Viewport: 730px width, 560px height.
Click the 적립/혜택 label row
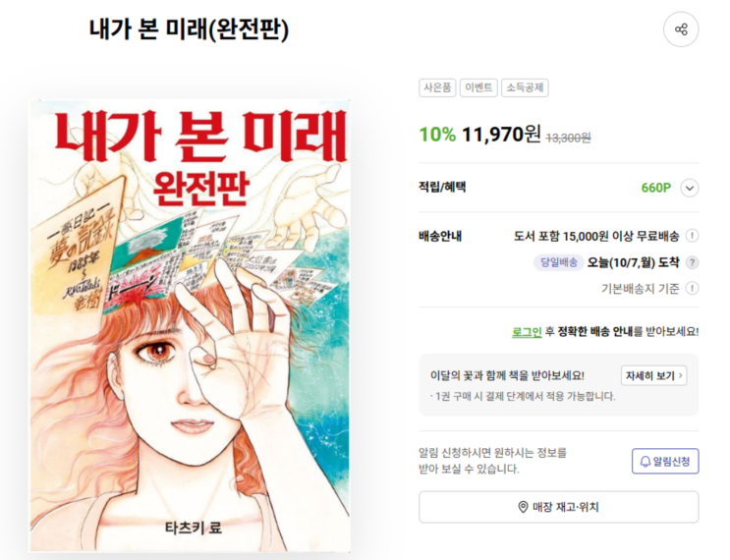(x=558, y=188)
